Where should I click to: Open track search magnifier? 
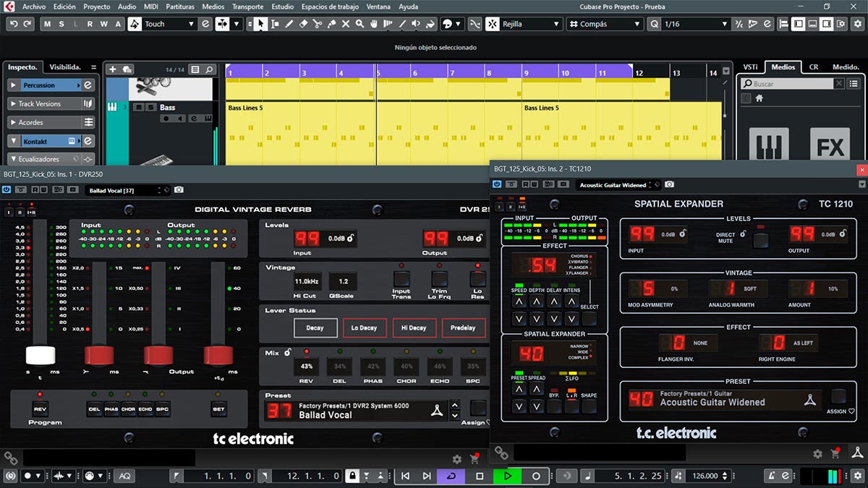click(x=209, y=69)
